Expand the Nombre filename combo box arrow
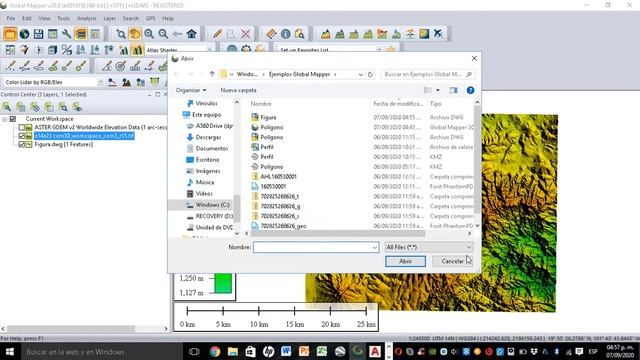 coord(375,247)
